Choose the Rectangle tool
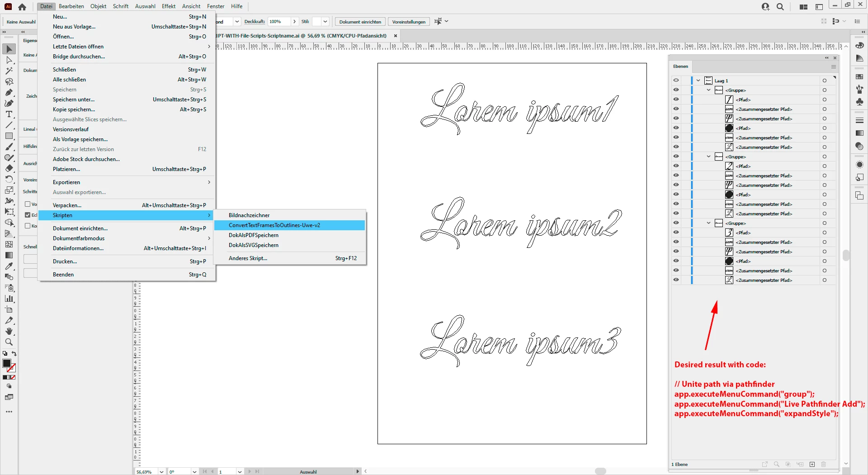The width and height of the screenshot is (868, 475). (x=9, y=136)
